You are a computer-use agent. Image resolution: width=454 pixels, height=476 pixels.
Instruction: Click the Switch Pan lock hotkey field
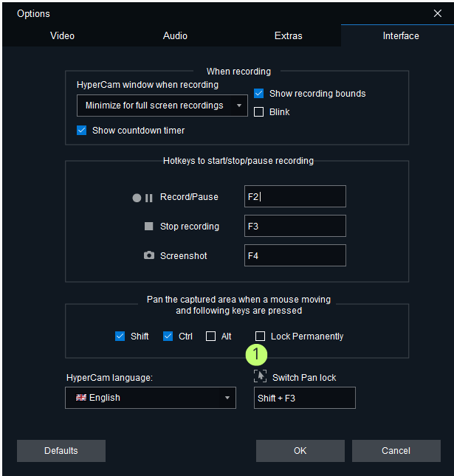[305, 398]
